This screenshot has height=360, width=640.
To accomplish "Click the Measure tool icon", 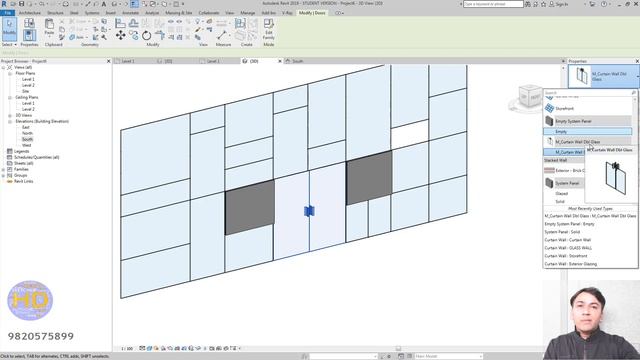I will 222,35.
